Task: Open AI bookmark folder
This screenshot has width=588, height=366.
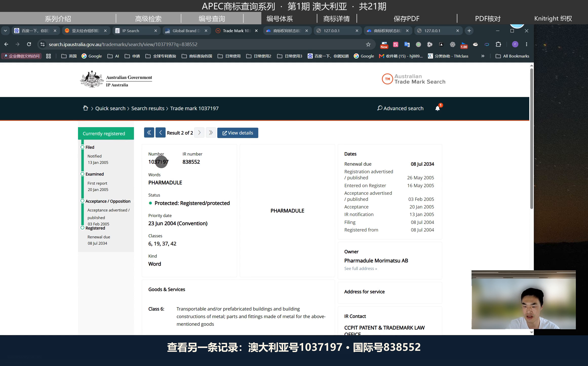Action: coord(113,56)
